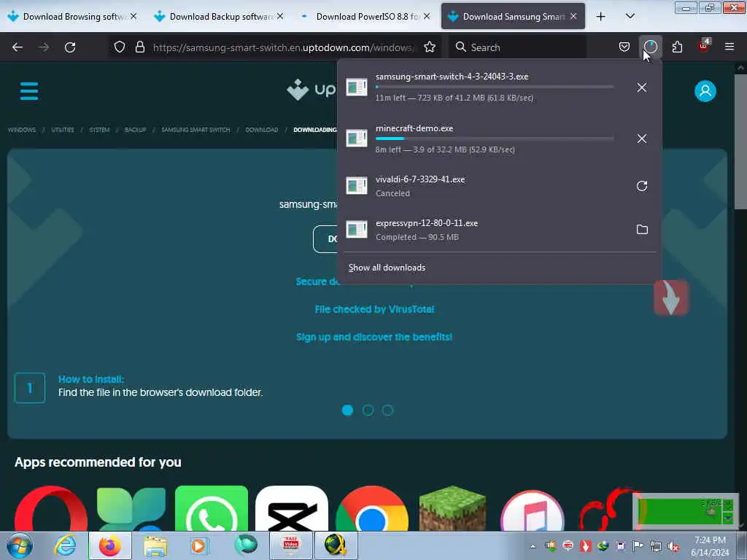The height and width of the screenshot is (560, 747).
Task: Open the Opera recommended app
Action: [51, 508]
